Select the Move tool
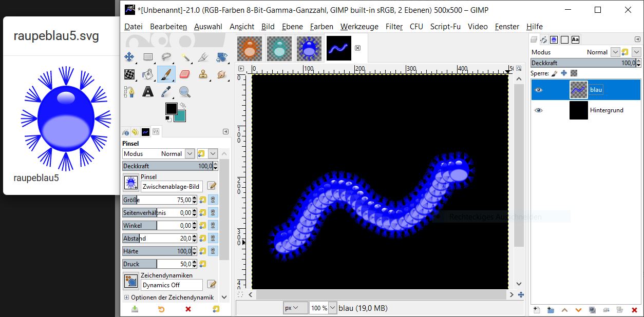 (x=129, y=57)
